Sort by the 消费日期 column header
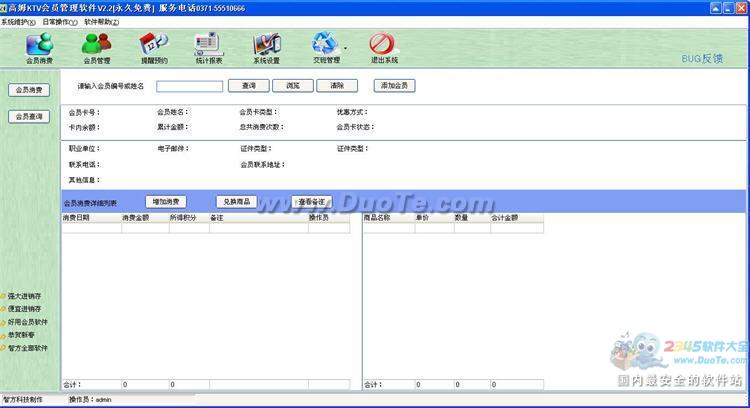Image resolution: width=750 pixels, height=408 pixels. tap(91, 218)
